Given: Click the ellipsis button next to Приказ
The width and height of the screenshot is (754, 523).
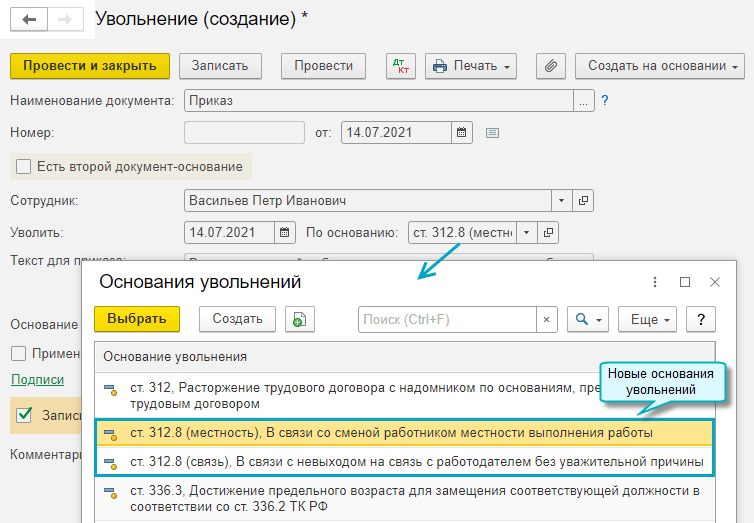Looking at the screenshot, I should (x=584, y=100).
